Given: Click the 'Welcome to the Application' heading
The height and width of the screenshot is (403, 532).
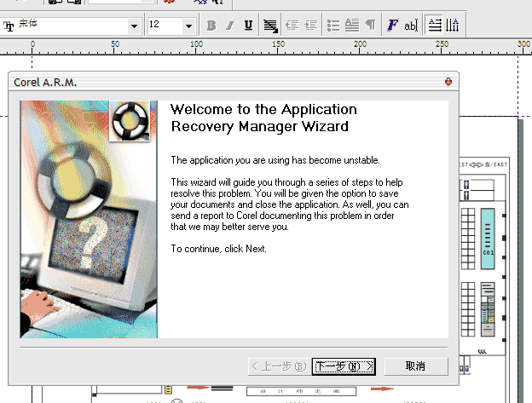Looking at the screenshot, I should [x=263, y=109].
